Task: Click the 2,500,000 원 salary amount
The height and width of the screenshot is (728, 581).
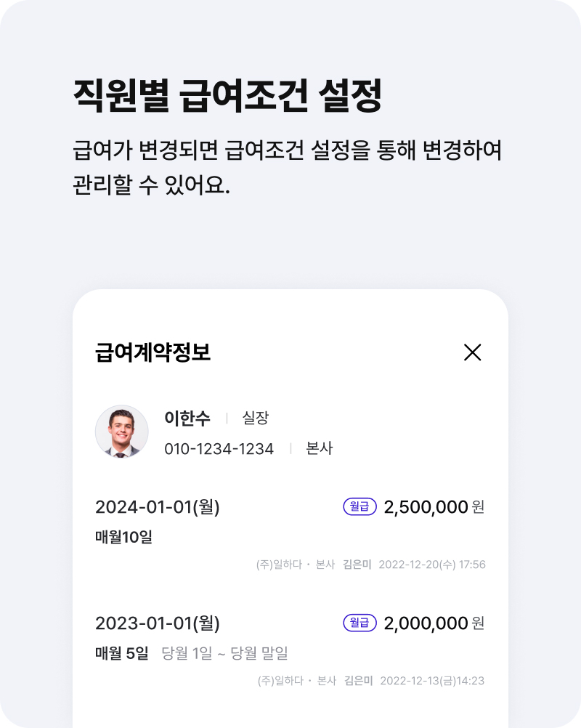Action: [434, 506]
